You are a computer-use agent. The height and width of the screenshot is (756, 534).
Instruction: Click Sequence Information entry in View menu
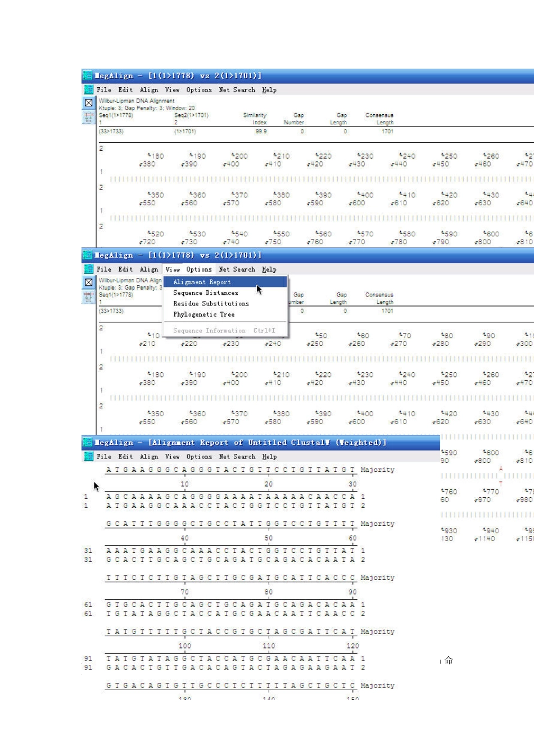[x=209, y=331]
